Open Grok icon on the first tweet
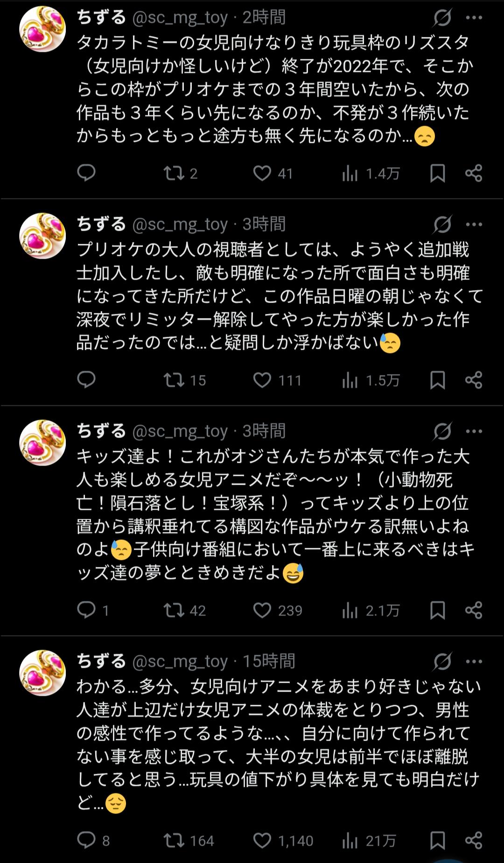504x863 pixels. [x=442, y=18]
